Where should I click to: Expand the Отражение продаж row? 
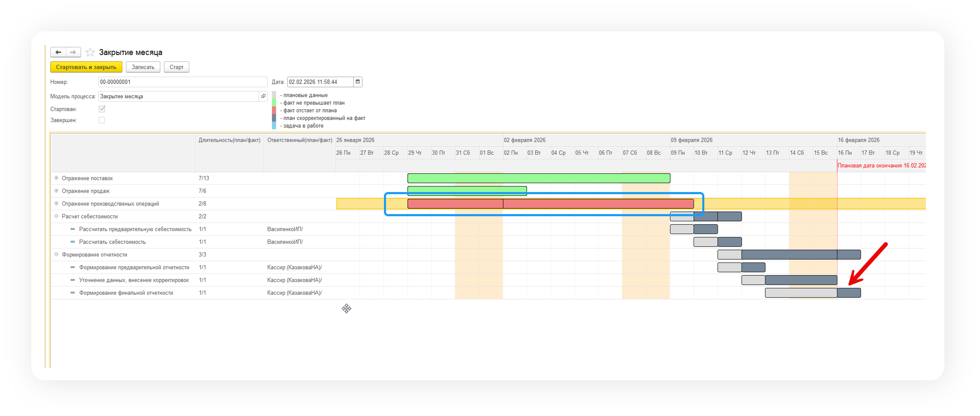pyautogui.click(x=56, y=191)
